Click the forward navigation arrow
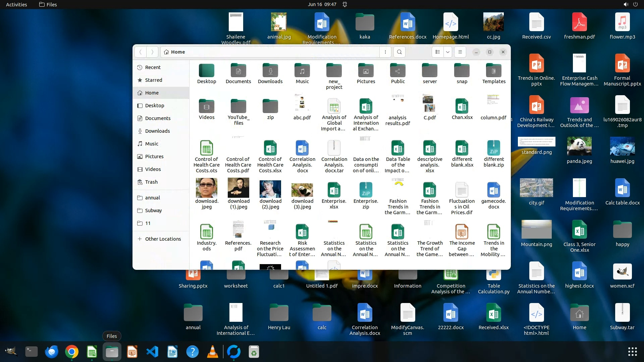The width and height of the screenshot is (644, 362). tap(152, 52)
